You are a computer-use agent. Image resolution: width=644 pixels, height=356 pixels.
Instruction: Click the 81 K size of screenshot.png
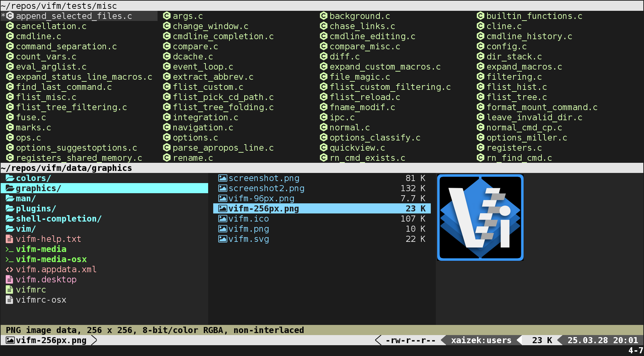(415, 178)
